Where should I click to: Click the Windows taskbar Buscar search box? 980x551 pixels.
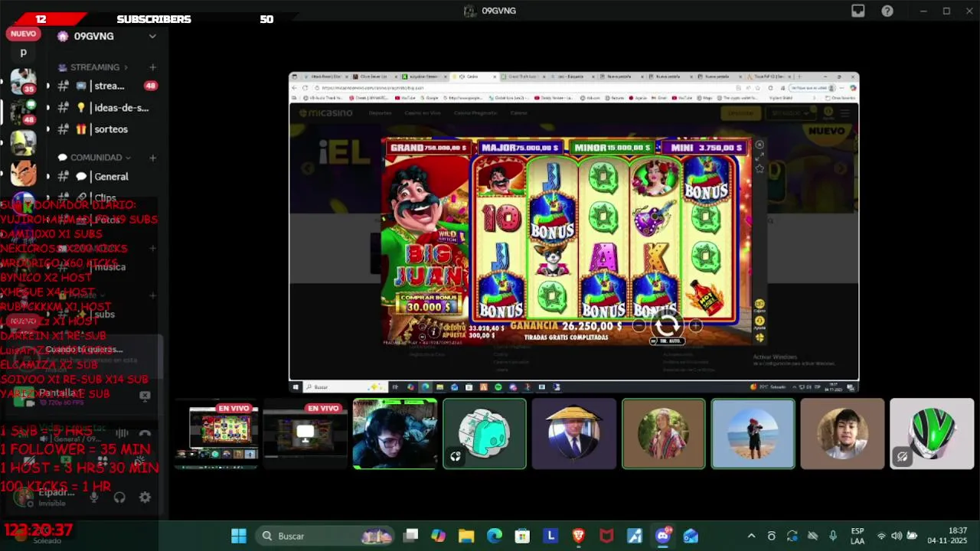tap(324, 536)
